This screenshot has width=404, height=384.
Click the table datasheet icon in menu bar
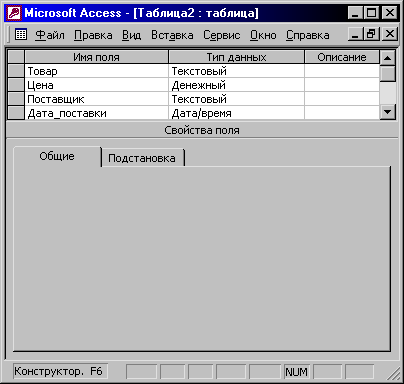tap(21, 34)
